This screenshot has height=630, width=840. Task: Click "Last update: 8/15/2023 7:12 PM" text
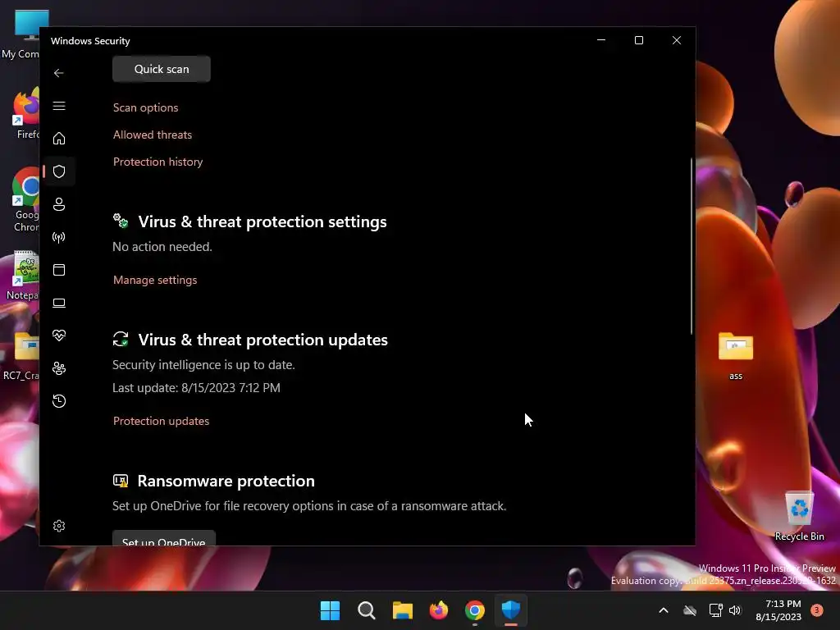[196, 388]
